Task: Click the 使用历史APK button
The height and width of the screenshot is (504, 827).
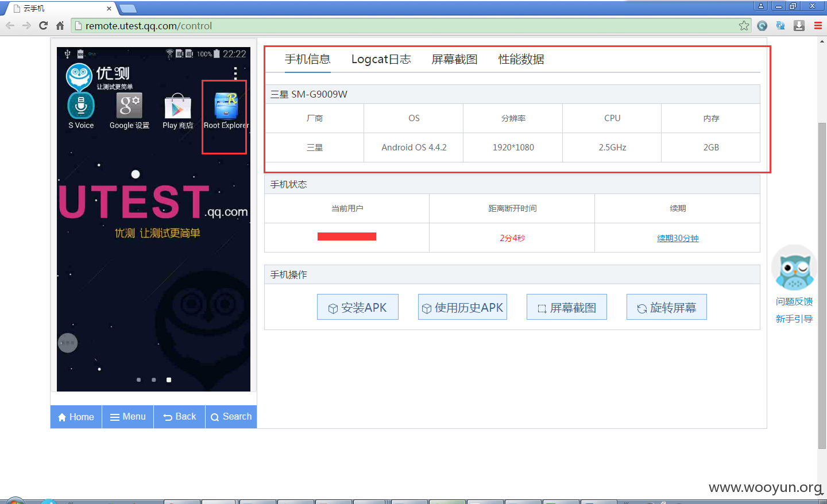Action: [462, 307]
